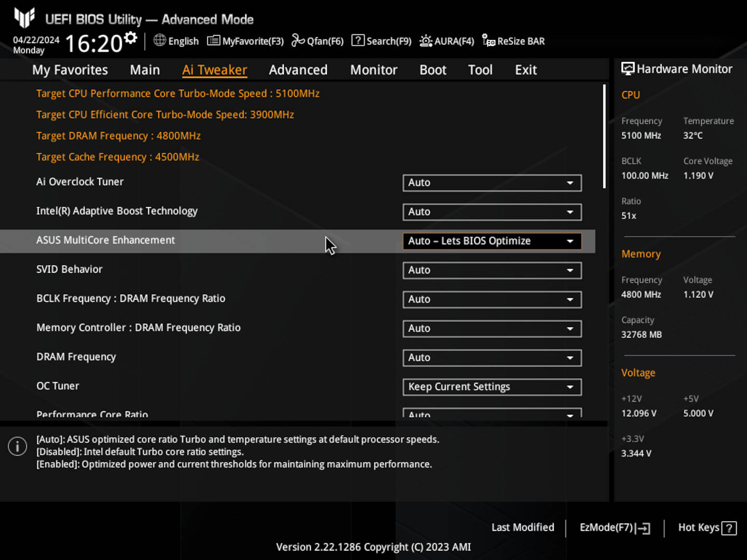Image resolution: width=747 pixels, height=560 pixels.
Task: Click the EzMode(F7) exit arrow icon
Action: [643, 528]
